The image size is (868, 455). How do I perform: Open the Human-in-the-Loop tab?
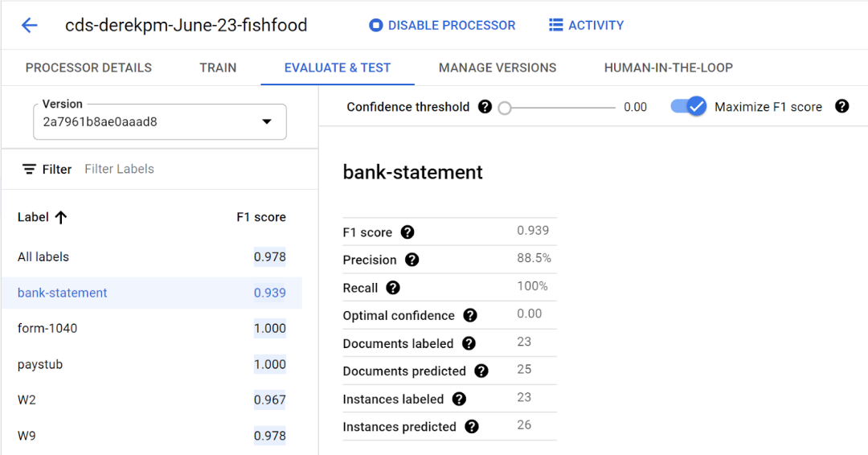pos(669,68)
